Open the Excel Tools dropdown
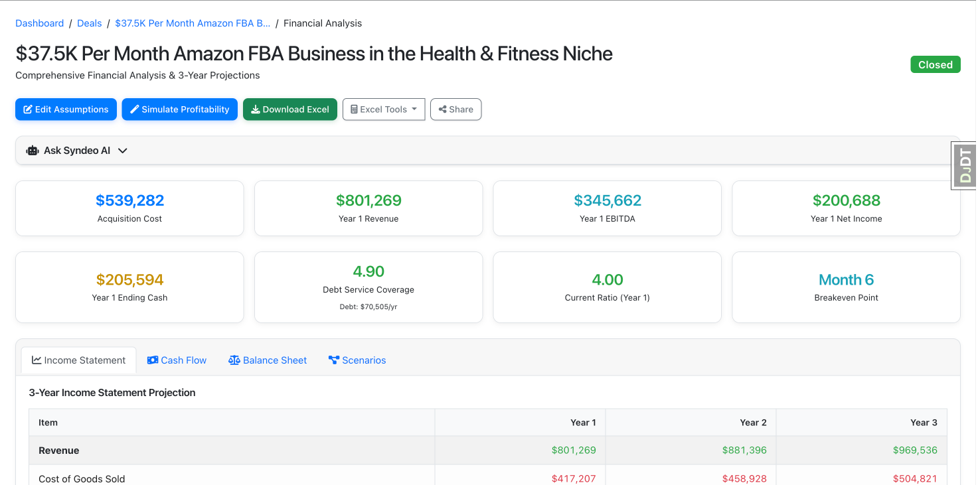 pyautogui.click(x=384, y=109)
